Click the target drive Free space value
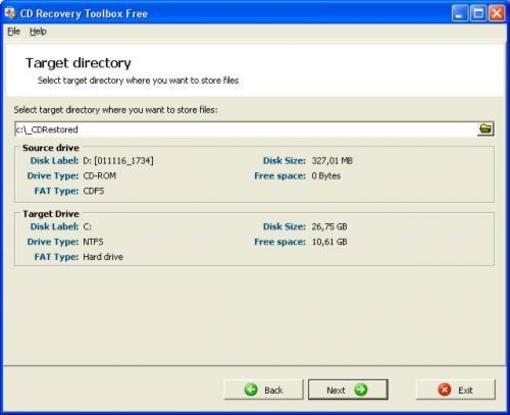This screenshot has height=415, width=510. tap(329, 242)
